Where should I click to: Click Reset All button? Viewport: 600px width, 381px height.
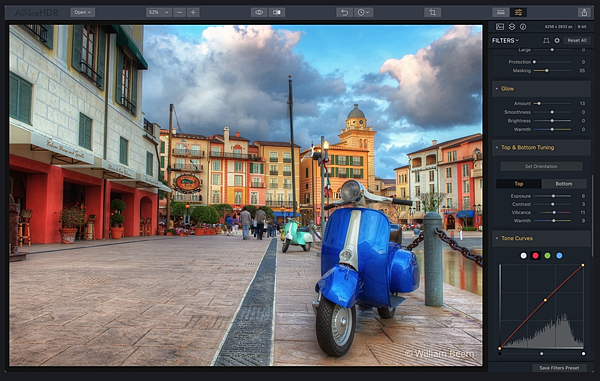[577, 40]
